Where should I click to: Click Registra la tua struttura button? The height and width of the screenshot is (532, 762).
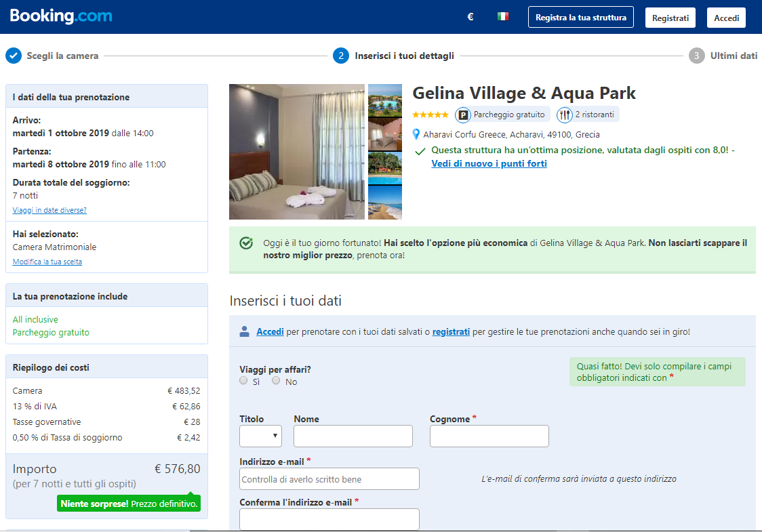click(x=581, y=18)
